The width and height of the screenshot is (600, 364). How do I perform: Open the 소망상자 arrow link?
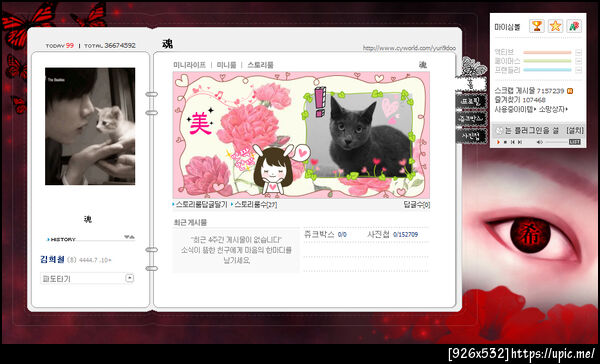[x=553, y=109]
